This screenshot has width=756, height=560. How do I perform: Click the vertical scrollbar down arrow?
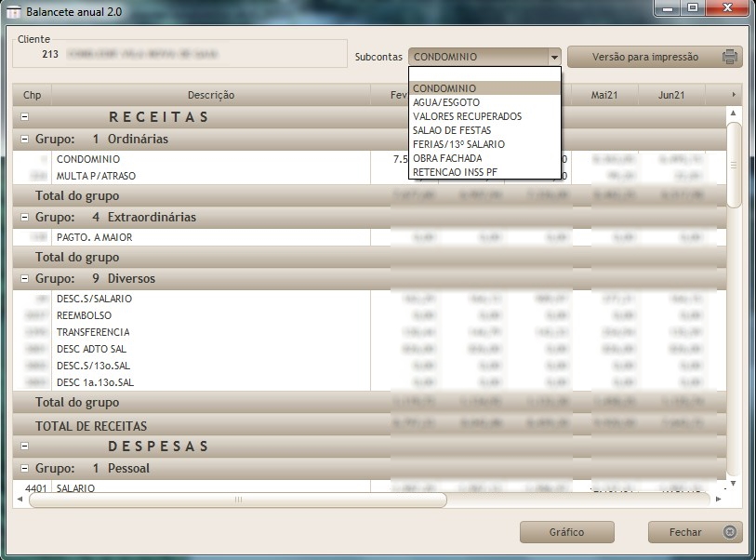tap(733, 484)
